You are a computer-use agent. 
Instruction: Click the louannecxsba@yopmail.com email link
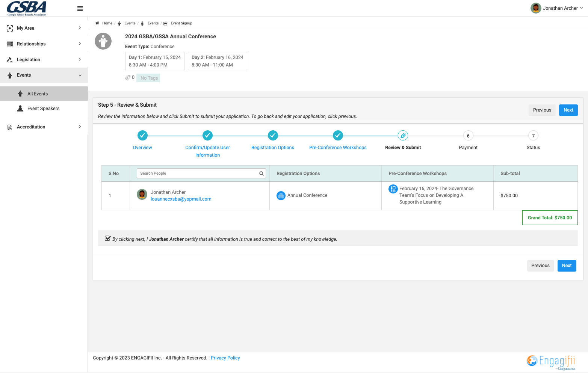coord(181,199)
